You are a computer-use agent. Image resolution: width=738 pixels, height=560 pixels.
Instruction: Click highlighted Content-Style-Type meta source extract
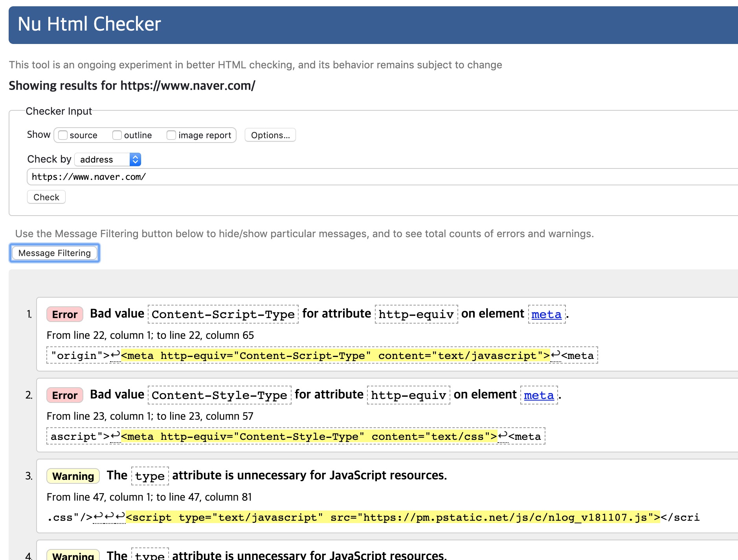(309, 436)
